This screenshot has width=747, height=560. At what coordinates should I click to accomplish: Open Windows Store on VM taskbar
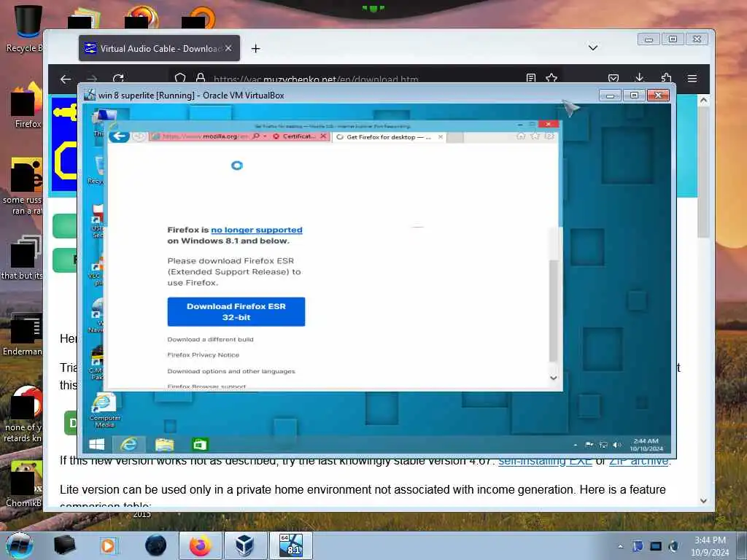200,445
